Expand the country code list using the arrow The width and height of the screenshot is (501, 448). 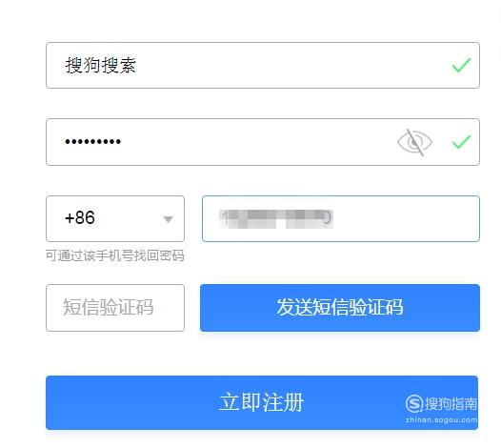[x=168, y=219]
